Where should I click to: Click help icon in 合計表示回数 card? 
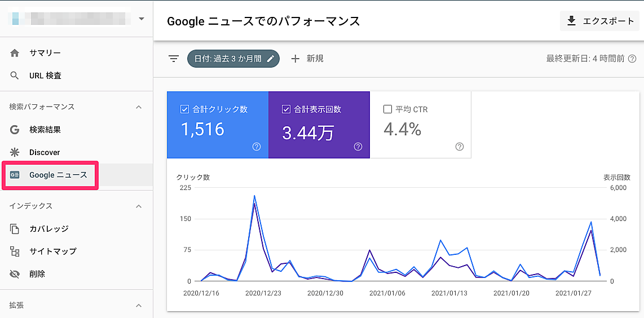point(358,147)
